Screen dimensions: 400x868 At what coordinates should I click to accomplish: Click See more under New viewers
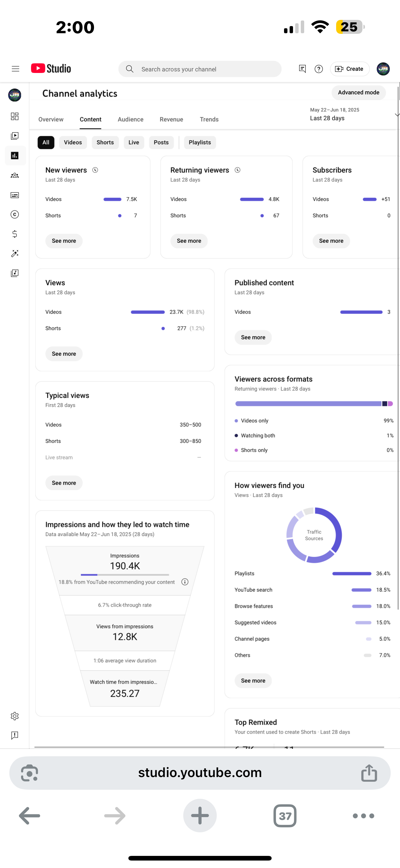pyautogui.click(x=64, y=241)
